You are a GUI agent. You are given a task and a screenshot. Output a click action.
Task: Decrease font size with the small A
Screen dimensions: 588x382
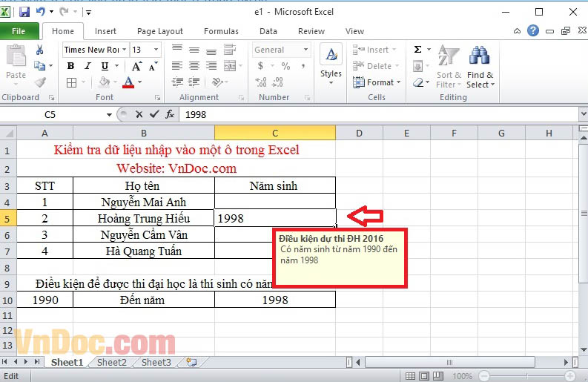(153, 67)
